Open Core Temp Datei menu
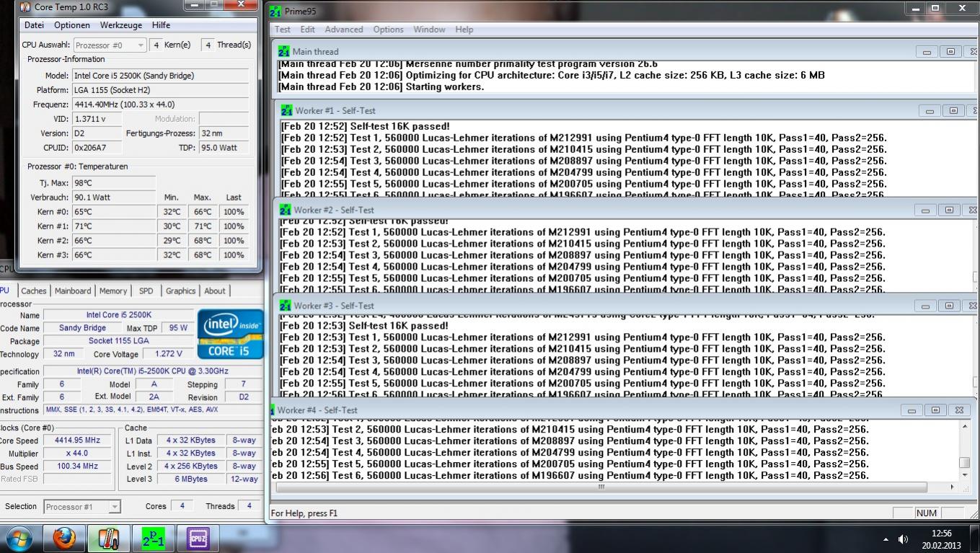Screen dimensions: 980x553 click(x=34, y=25)
